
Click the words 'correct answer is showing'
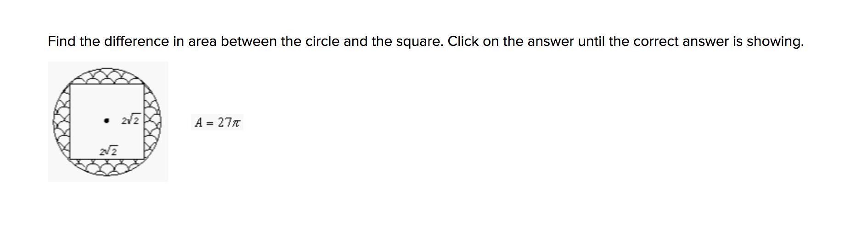click(719, 41)
